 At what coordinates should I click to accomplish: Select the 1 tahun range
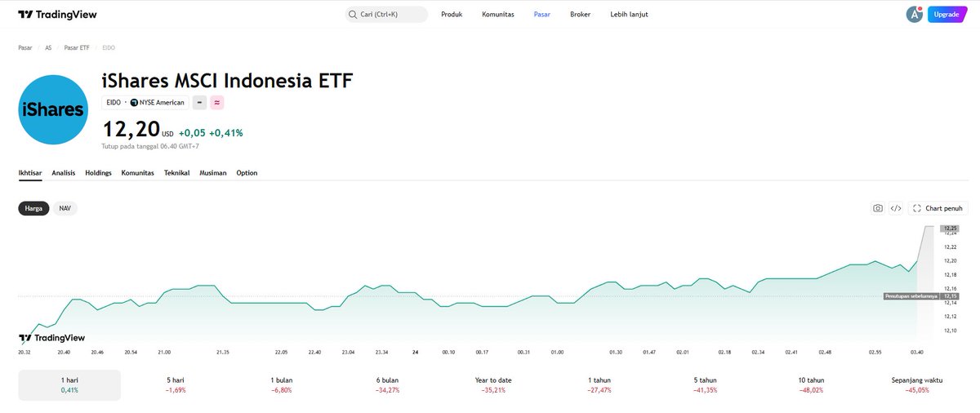click(599, 385)
